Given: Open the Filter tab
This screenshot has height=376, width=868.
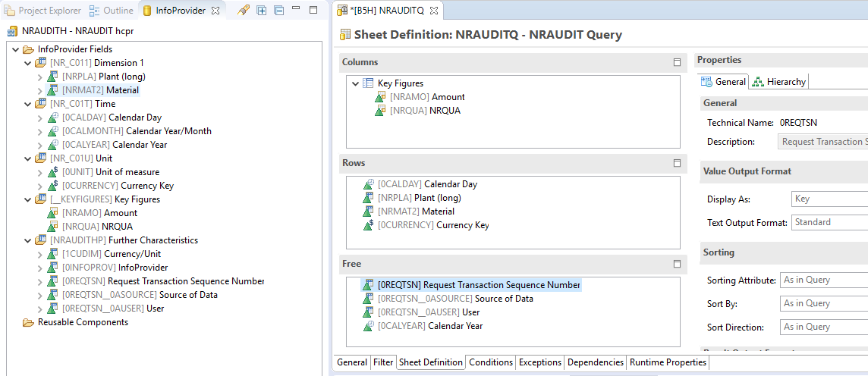Looking at the screenshot, I should point(383,362).
